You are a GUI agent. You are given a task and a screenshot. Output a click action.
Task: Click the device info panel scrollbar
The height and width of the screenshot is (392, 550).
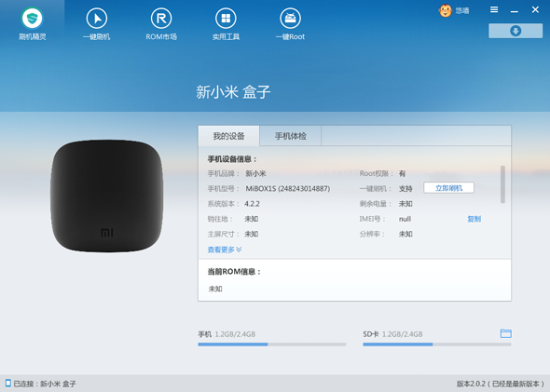click(502, 184)
